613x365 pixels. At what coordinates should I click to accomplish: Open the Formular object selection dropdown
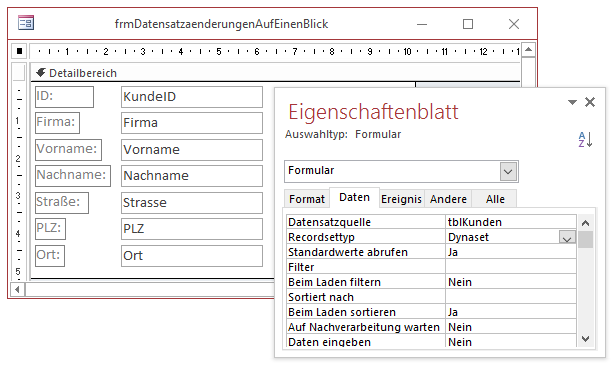pos(508,172)
